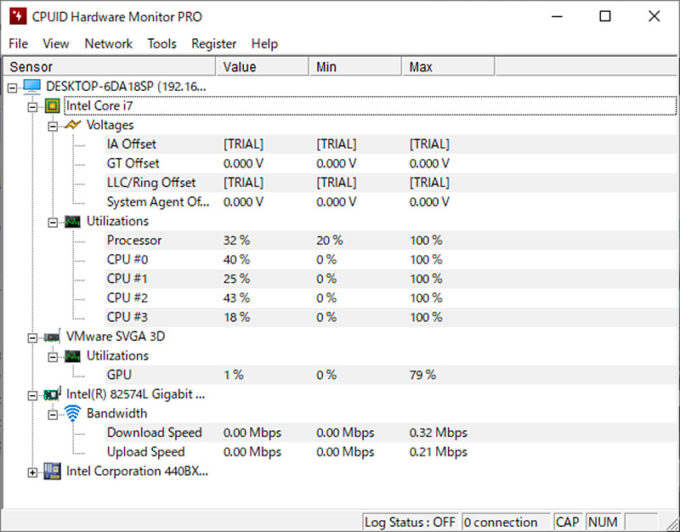The width and height of the screenshot is (680, 532).
Task: Collapse the Bandwidth section
Action: point(53,414)
